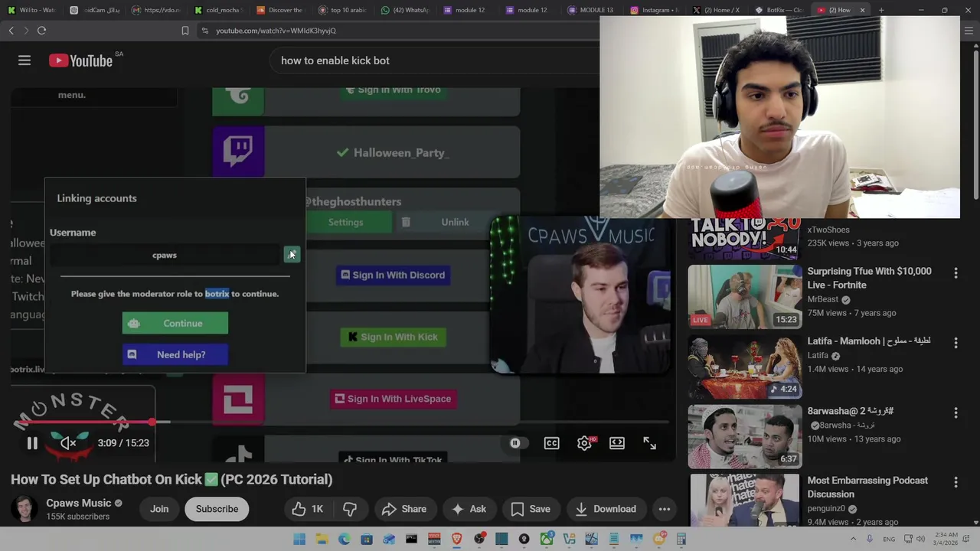Switch to the cold_mocha browser tab
This screenshot has width=980, height=551.
pos(218,10)
